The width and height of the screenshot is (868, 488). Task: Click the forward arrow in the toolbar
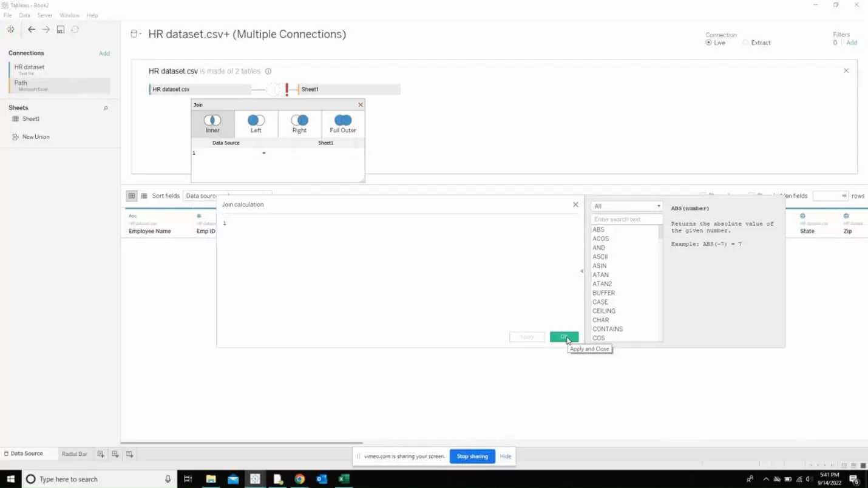(x=46, y=29)
